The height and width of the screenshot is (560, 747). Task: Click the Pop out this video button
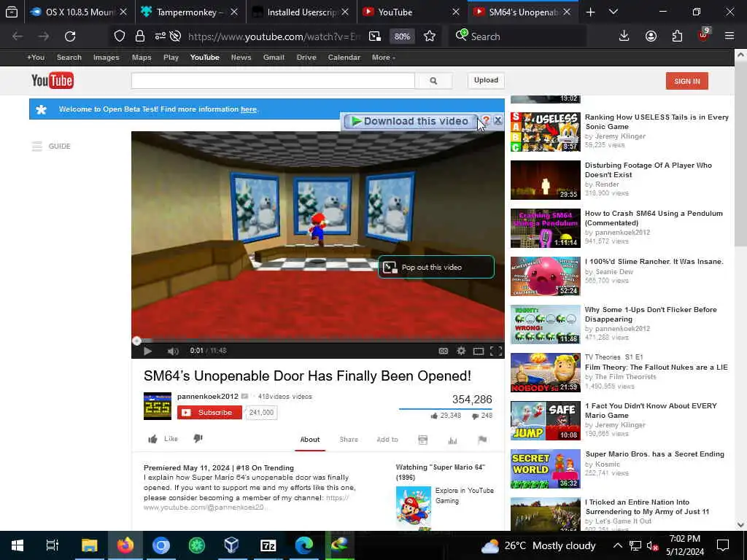[436, 267]
